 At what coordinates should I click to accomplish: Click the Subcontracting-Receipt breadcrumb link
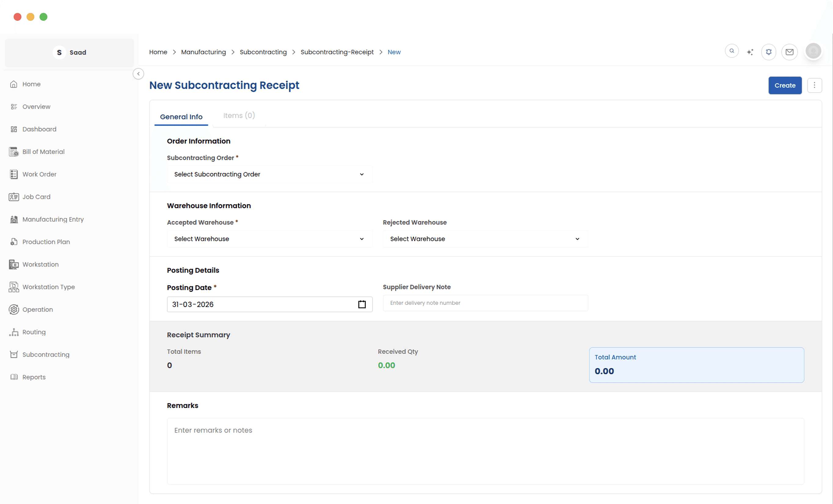[337, 52]
